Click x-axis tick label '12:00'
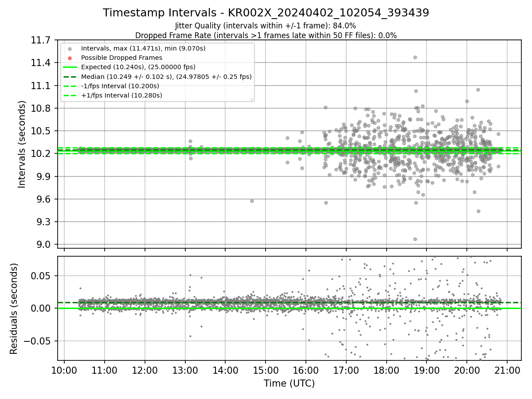 point(145,370)
